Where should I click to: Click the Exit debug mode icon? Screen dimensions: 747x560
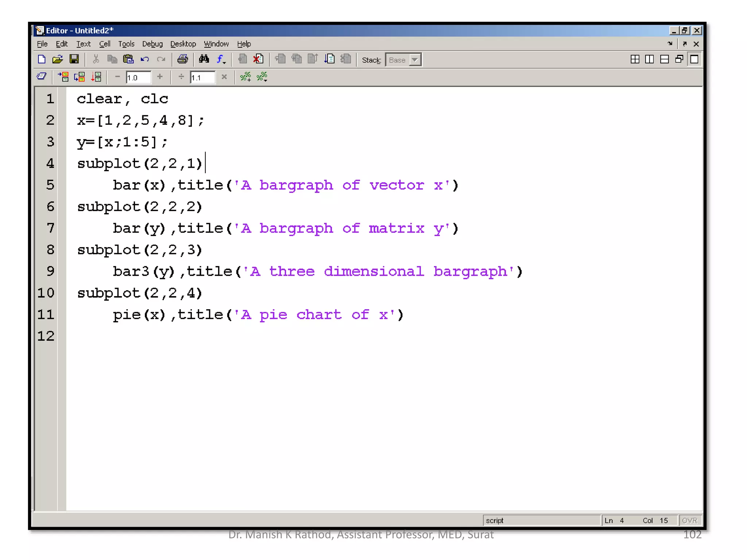click(345, 59)
